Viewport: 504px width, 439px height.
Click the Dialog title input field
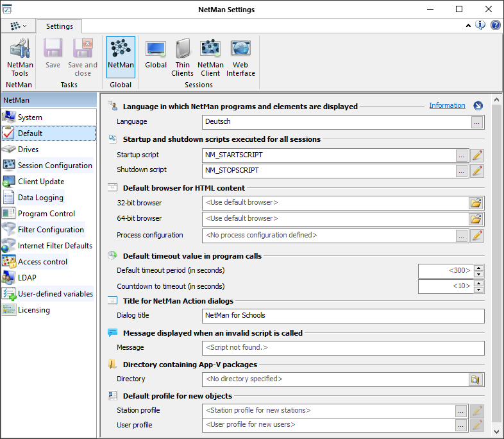coord(343,316)
